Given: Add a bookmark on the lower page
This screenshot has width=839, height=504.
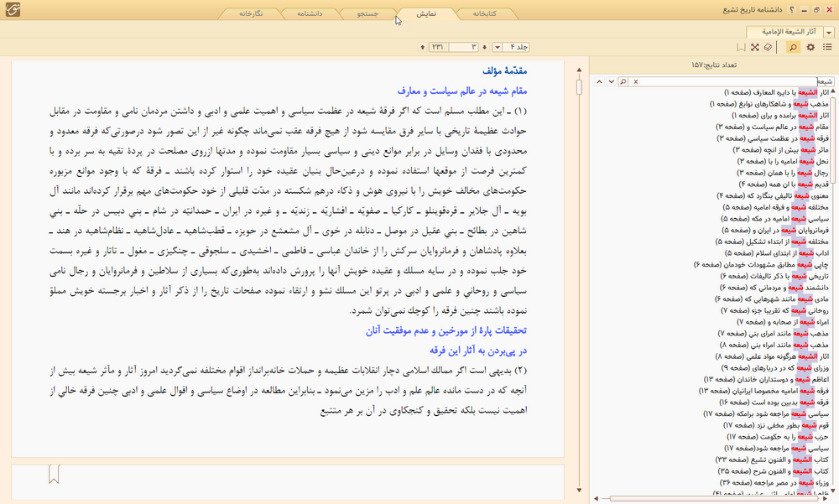Looking at the screenshot, I should [54, 474].
